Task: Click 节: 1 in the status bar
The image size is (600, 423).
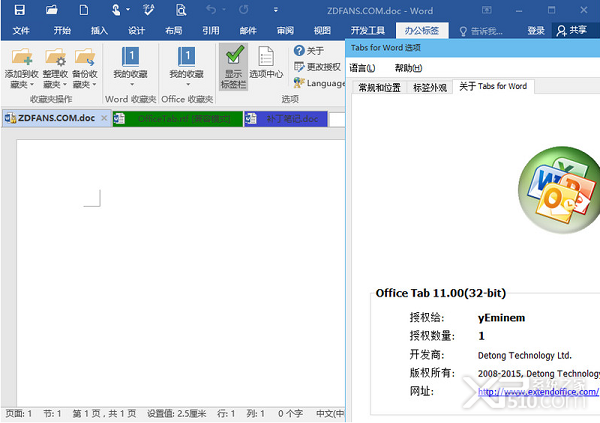Action: pos(52,413)
